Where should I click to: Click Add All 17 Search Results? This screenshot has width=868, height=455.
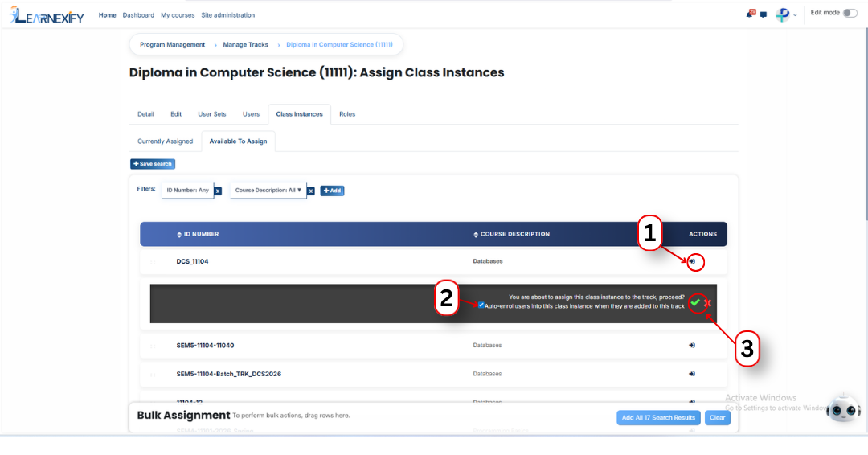pyautogui.click(x=658, y=418)
